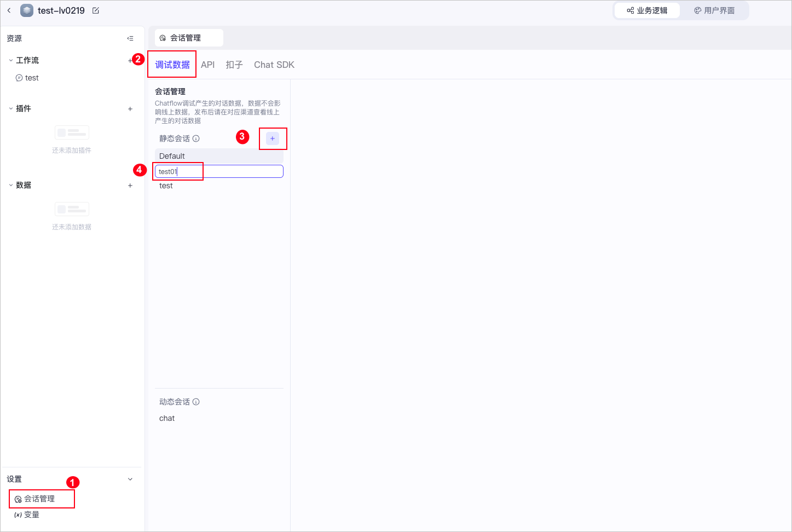Click the 资源 panel header
This screenshot has height=532, width=792.
coord(14,38)
